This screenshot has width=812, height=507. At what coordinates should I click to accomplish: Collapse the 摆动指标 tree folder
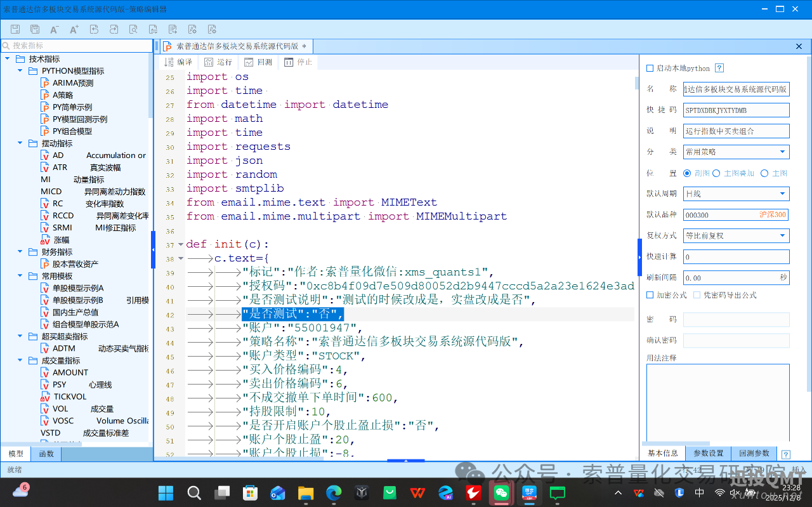coord(20,143)
